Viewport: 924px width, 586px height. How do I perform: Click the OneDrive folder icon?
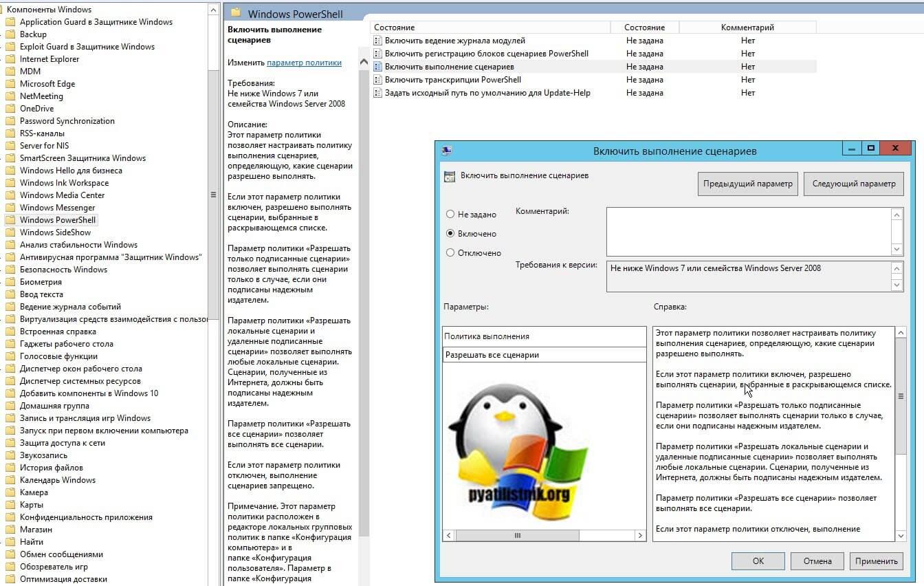[10, 109]
